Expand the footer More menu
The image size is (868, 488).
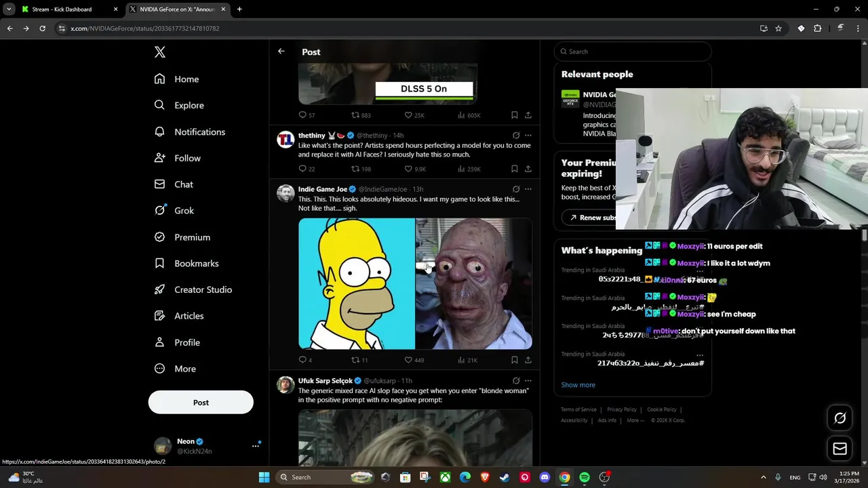[x=635, y=420]
